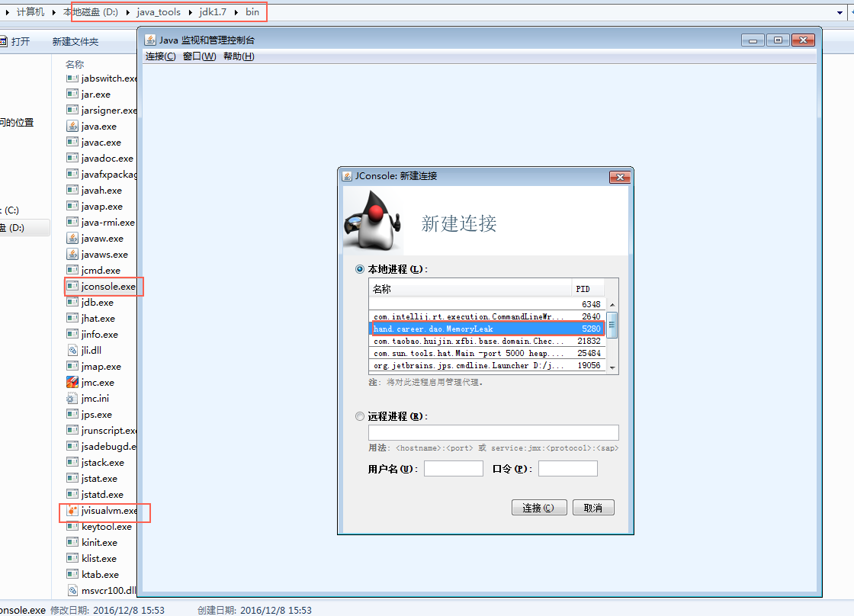Click the 取消 button
The image size is (854, 616).
tap(593, 508)
